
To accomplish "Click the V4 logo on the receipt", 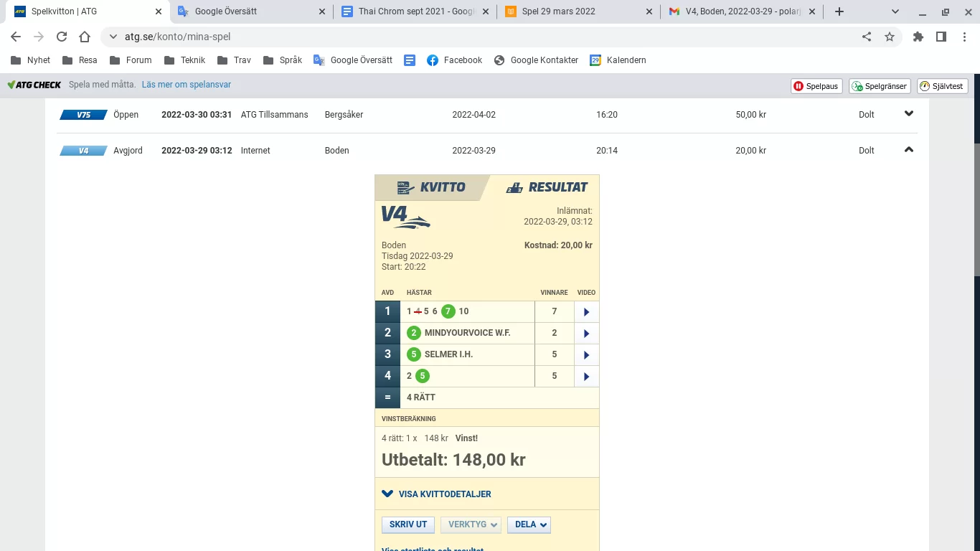I will [402, 219].
